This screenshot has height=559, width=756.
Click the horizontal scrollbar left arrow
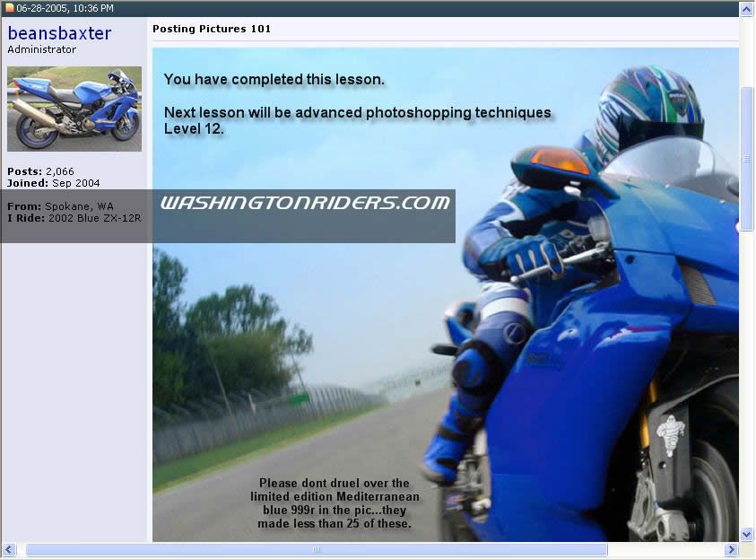(10, 549)
